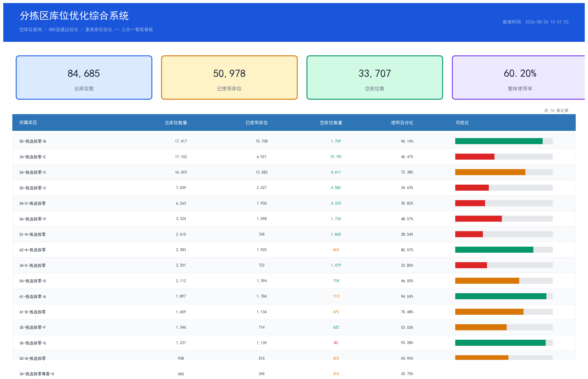This screenshot has width=588, height=379.
Task: Select the 三合一智能看板 breadcrumb text
Action: [137, 30]
